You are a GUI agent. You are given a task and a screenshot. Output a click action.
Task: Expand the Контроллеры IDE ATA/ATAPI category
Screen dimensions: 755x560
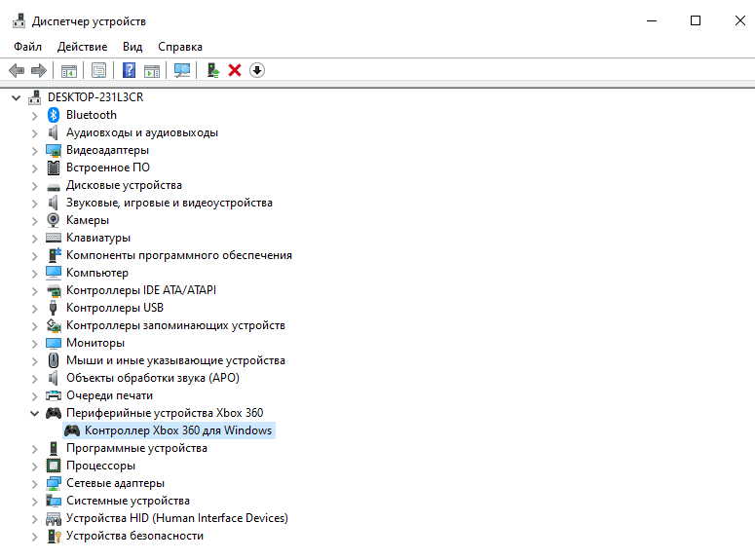point(35,291)
